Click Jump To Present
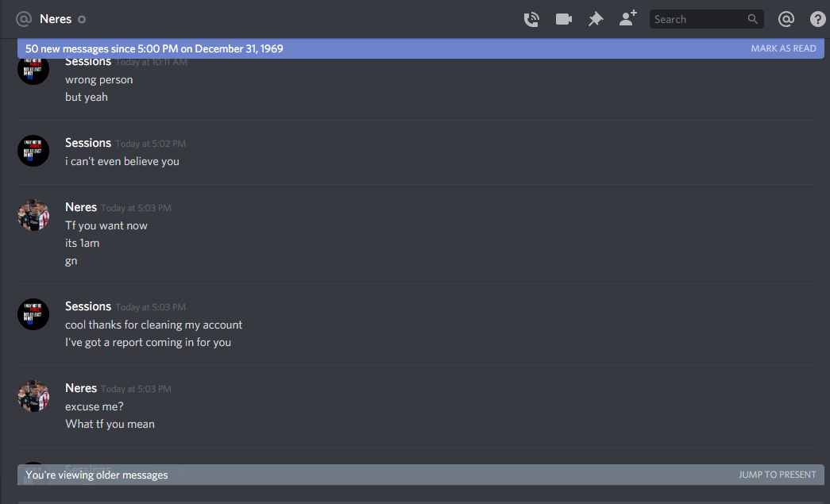The image size is (830, 504). click(x=777, y=475)
